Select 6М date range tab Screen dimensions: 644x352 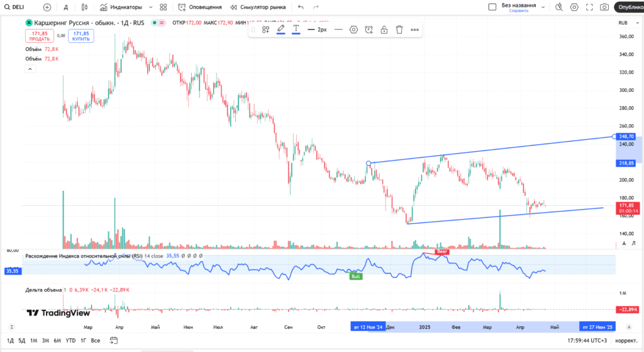click(57, 341)
